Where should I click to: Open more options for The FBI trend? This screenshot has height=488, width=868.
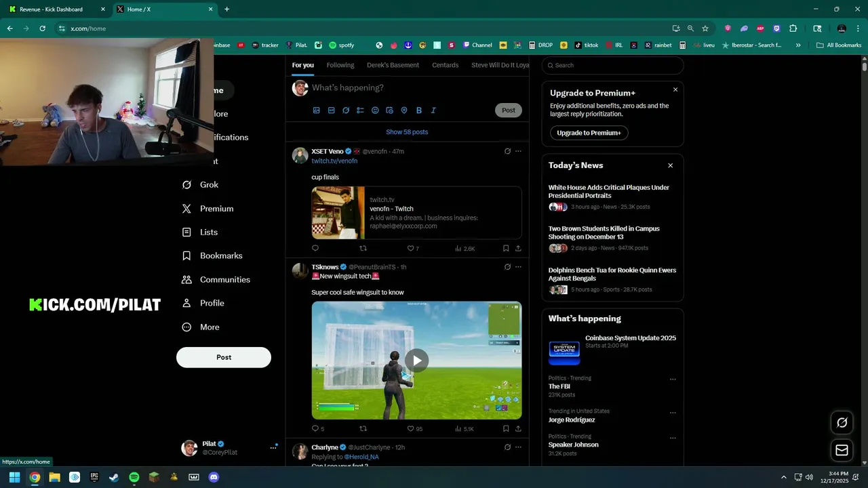(673, 380)
